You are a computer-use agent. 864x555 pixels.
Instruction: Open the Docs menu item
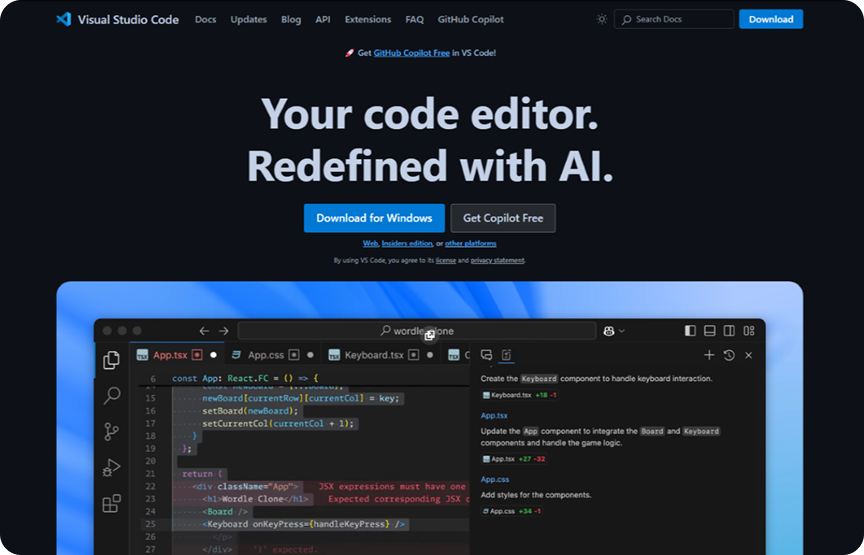206,19
